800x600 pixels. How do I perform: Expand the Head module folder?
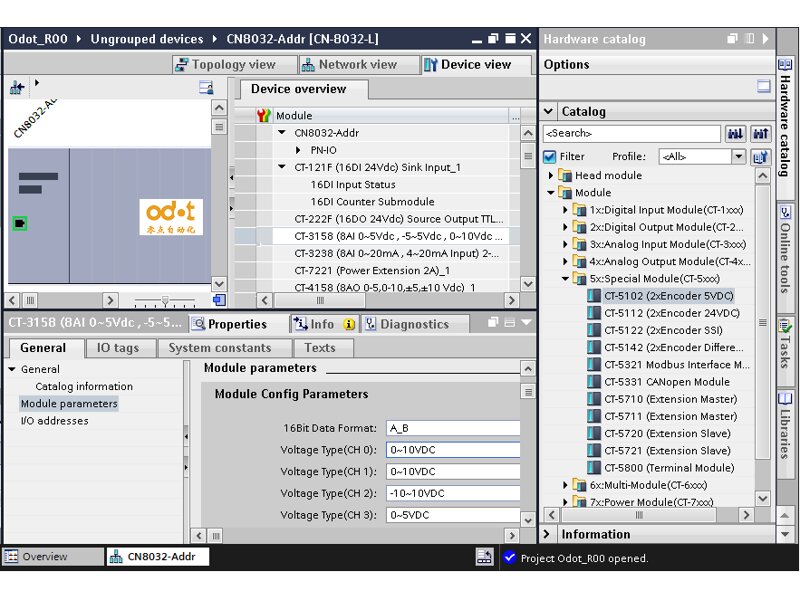point(551,176)
